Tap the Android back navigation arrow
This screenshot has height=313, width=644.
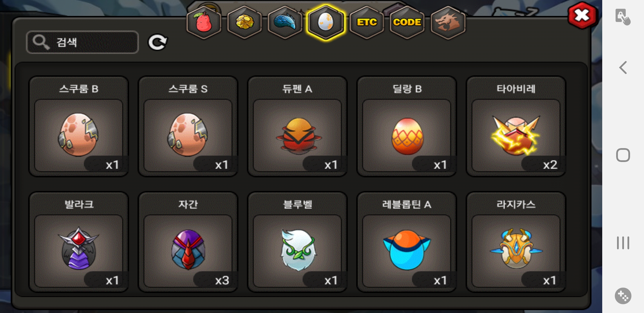(x=623, y=68)
